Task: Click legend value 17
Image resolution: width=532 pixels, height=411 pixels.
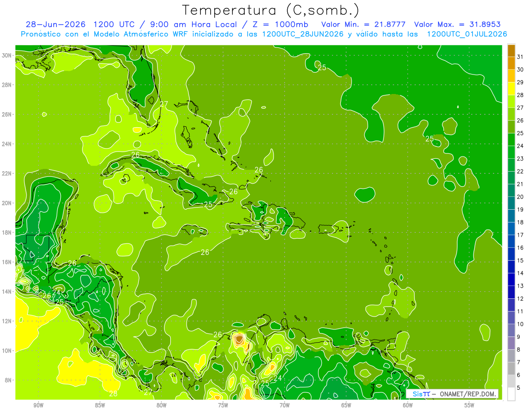Action: [520, 235]
